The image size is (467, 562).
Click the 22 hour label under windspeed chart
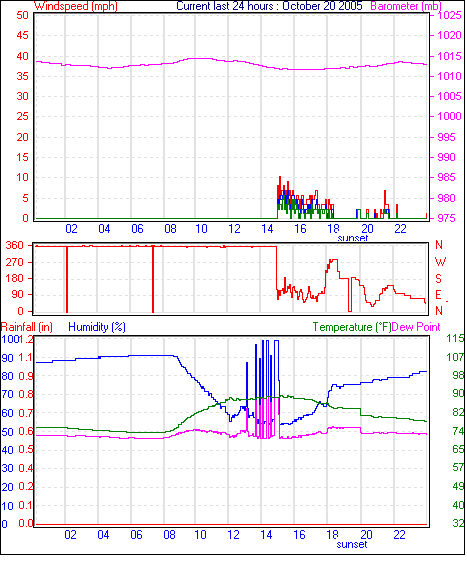tap(400, 229)
